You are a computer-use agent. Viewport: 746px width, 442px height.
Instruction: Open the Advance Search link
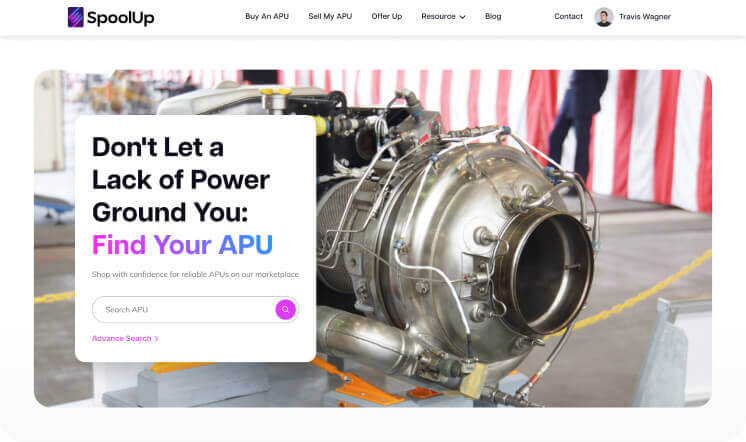pyautogui.click(x=121, y=338)
